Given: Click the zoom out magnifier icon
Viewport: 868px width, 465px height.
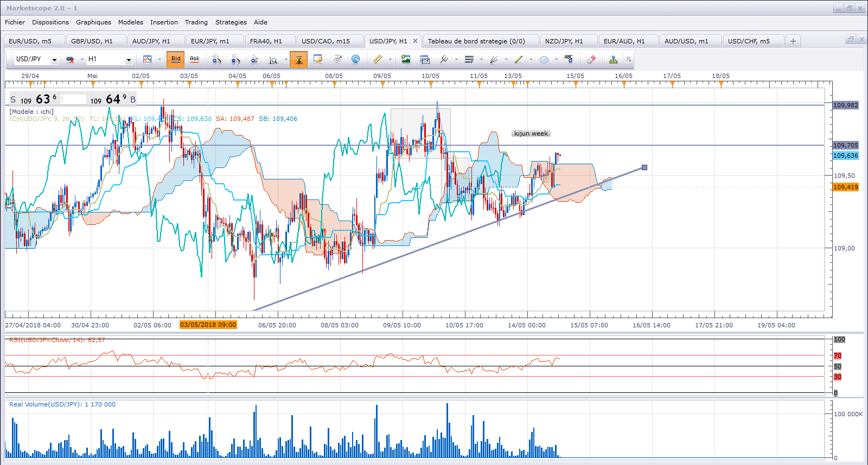Looking at the screenshot, I should click(x=235, y=60).
